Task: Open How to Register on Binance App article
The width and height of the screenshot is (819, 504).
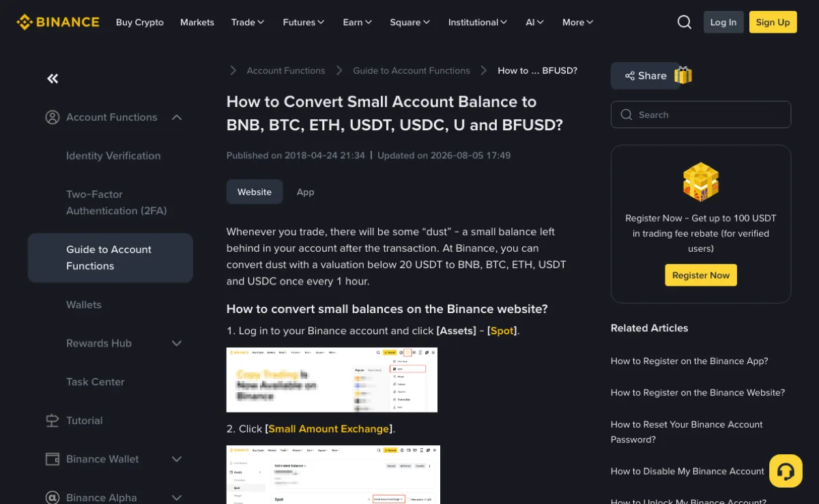Action: pyautogui.click(x=689, y=361)
